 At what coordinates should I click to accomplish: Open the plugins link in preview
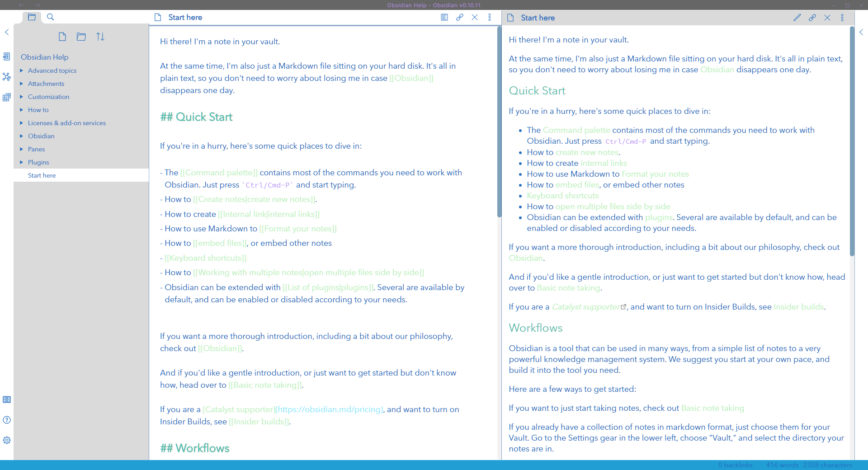click(659, 217)
